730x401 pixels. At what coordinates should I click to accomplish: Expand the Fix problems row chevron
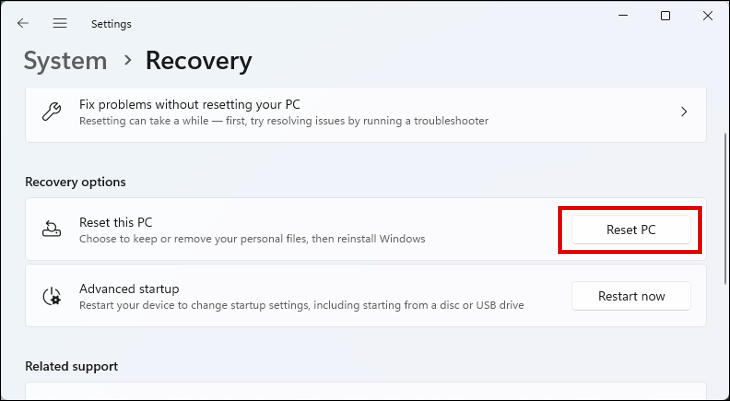coord(684,112)
